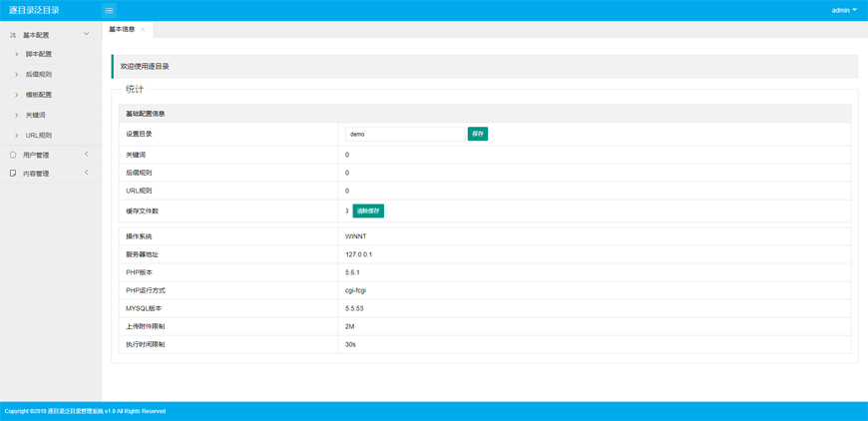The height and width of the screenshot is (421, 868).
Task: Click the 基础配置信息 table header
Action: [x=484, y=114]
